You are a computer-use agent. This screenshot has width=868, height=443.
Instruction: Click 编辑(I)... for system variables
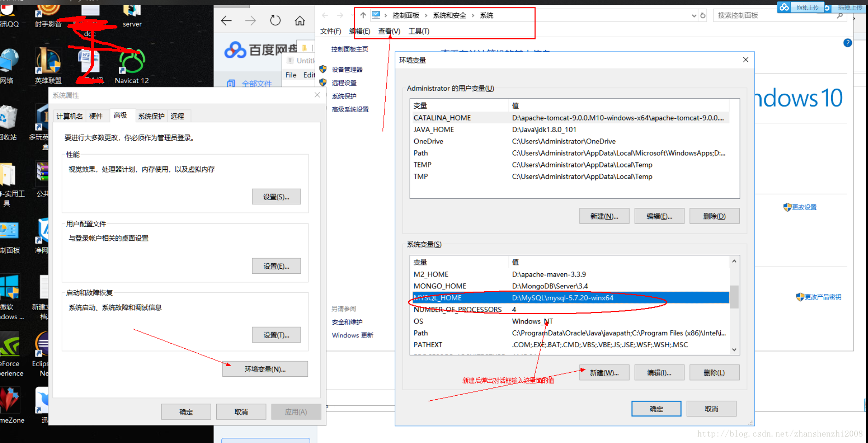tap(659, 373)
